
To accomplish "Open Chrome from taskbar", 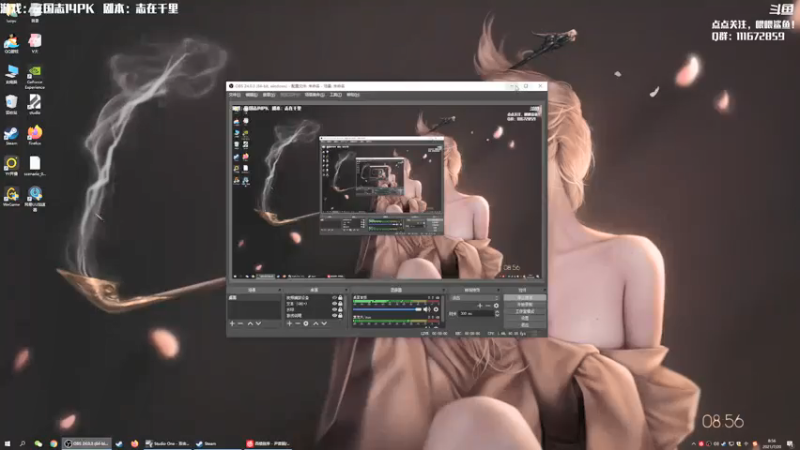I will [x=54, y=444].
